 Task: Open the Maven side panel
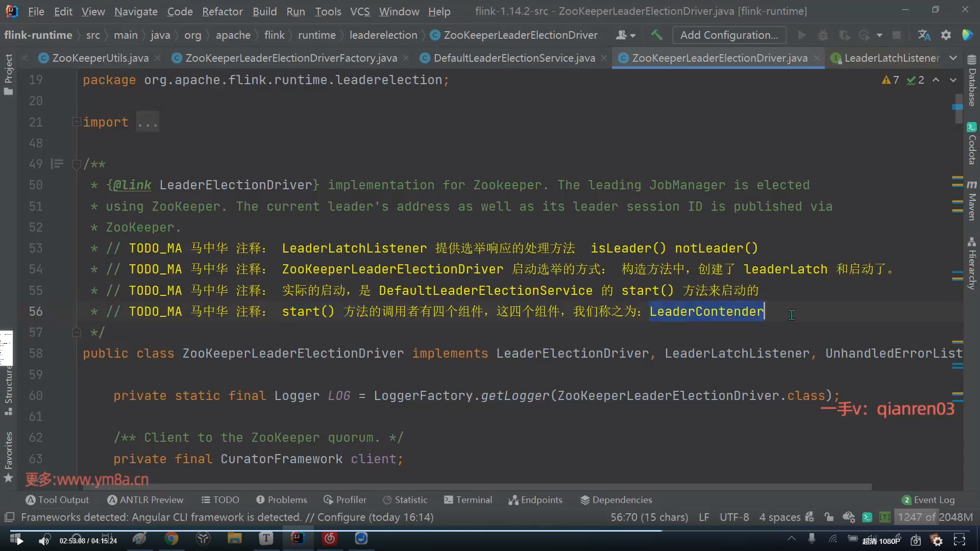(x=972, y=201)
